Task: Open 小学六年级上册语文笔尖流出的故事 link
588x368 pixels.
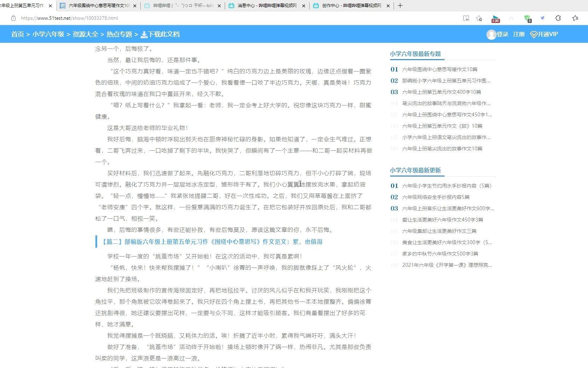Action: (446, 137)
